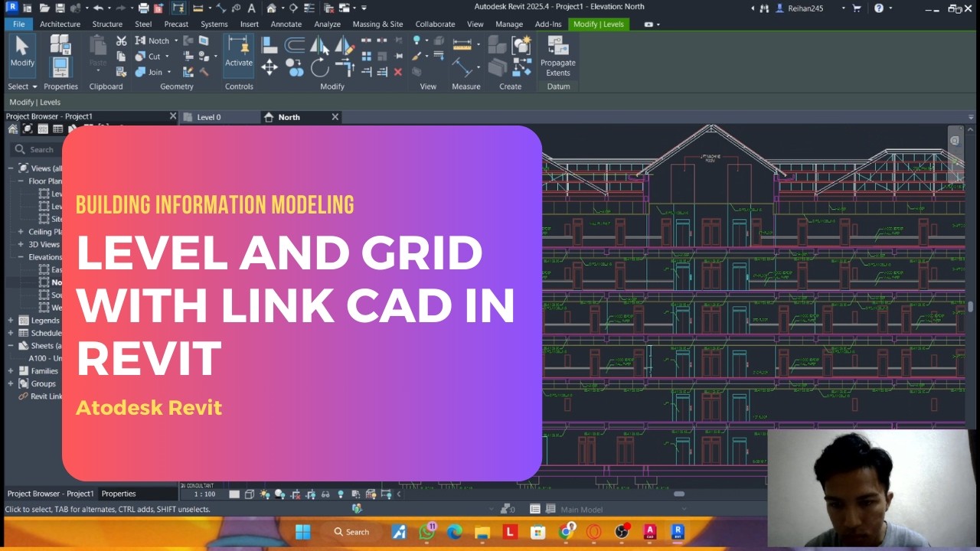Close the North view tab
Image resolution: width=980 pixels, height=551 pixels.
tap(335, 117)
